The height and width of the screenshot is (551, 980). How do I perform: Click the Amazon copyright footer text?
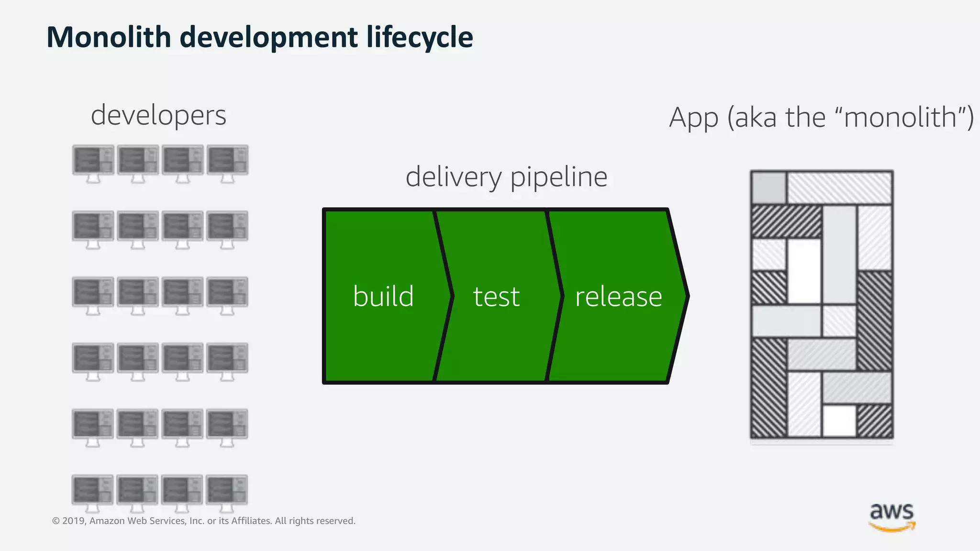[204, 521]
